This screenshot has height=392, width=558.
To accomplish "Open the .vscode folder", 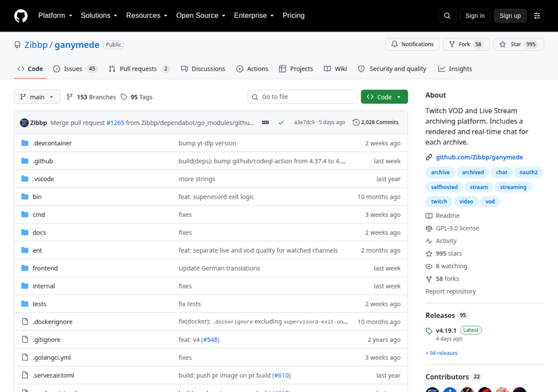I will coord(43,179).
